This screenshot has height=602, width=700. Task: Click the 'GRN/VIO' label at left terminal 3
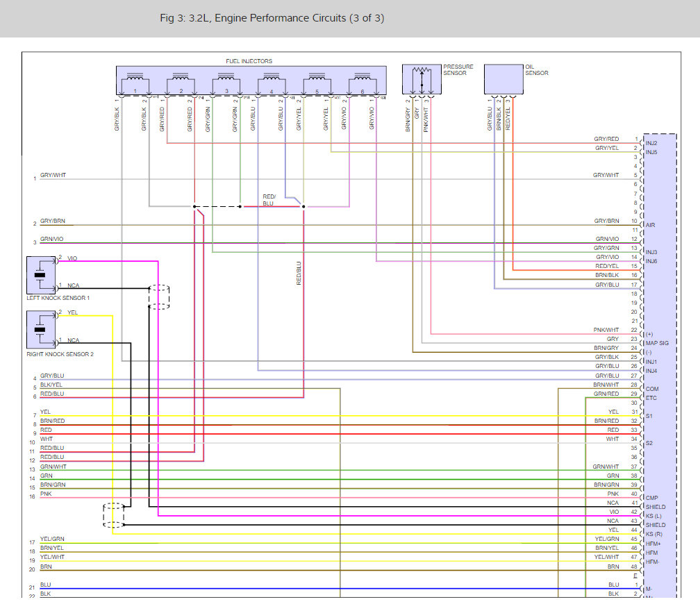[52, 239]
